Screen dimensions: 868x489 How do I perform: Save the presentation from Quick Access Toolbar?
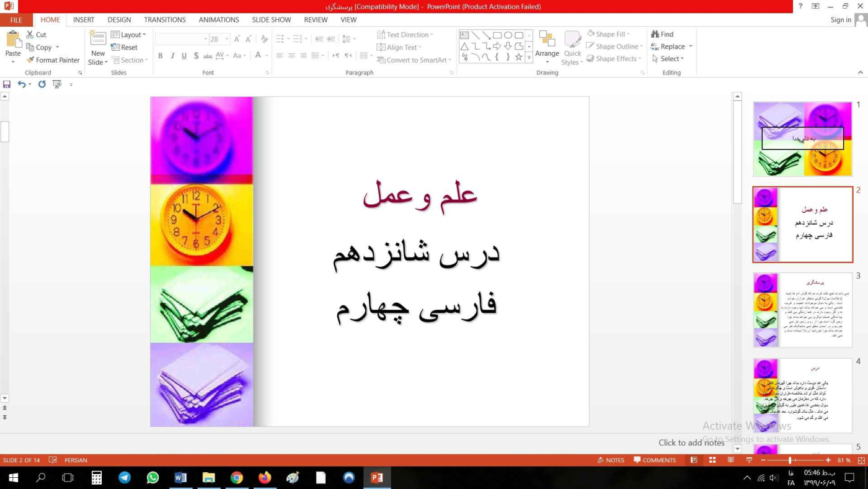tap(7, 84)
